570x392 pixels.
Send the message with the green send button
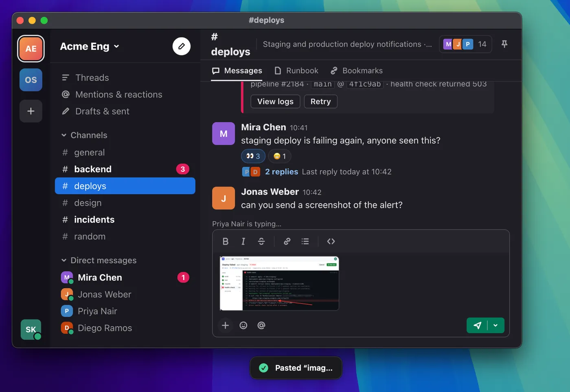(477, 325)
